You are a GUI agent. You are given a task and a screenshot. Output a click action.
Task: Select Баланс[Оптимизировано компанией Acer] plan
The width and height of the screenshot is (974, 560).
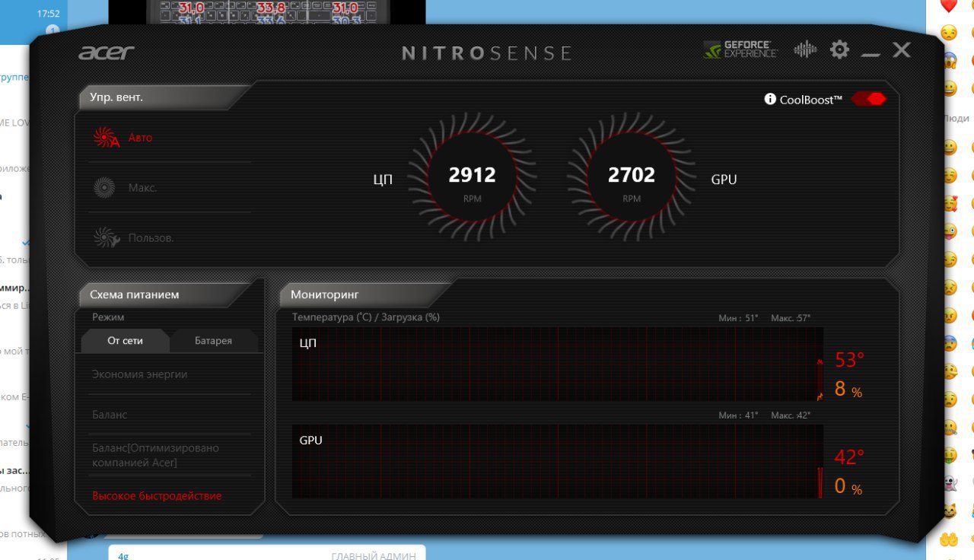pyautogui.click(x=155, y=455)
